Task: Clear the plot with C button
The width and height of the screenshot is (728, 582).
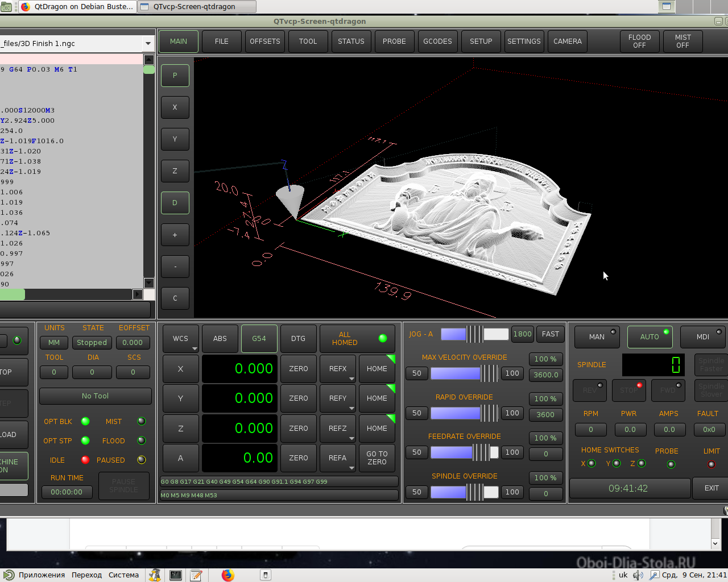Action: tap(175, 298)
